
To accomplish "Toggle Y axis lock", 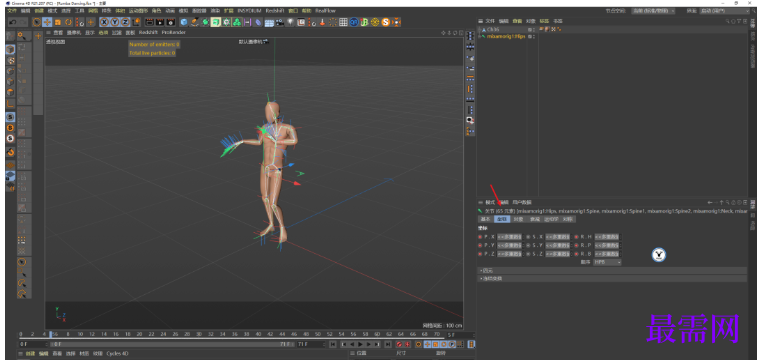I will click(x=115, y=22).
